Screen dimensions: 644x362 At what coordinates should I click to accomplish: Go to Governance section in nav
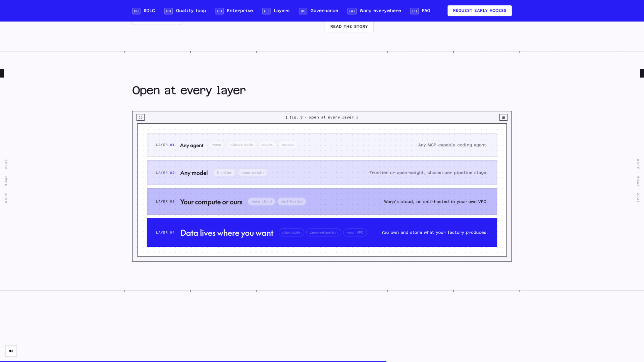(318, 11)
